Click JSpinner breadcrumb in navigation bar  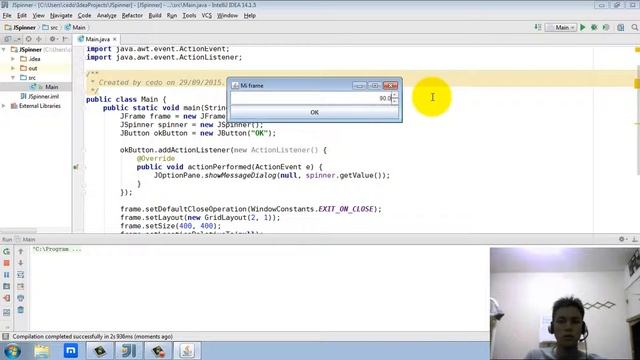(x=20, y=27)
